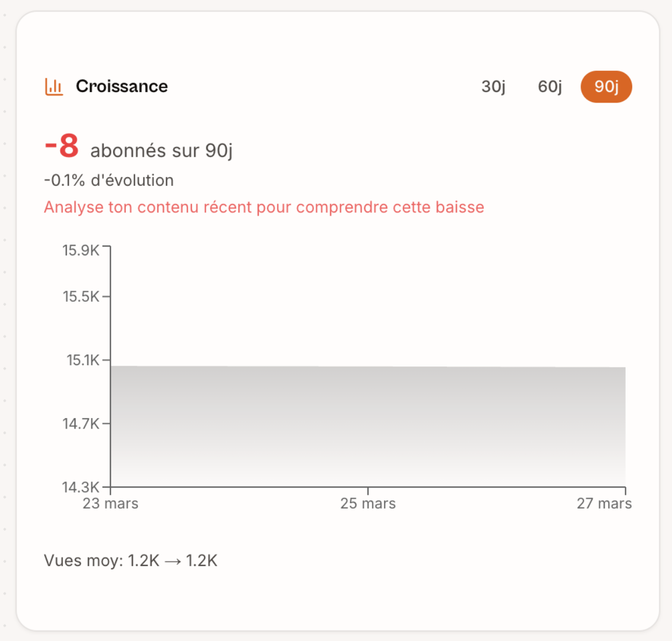The width and height of the screenshot is (672, 641).
Task: Click the 14.3K y-axis value
Action: tap(81, 487)
